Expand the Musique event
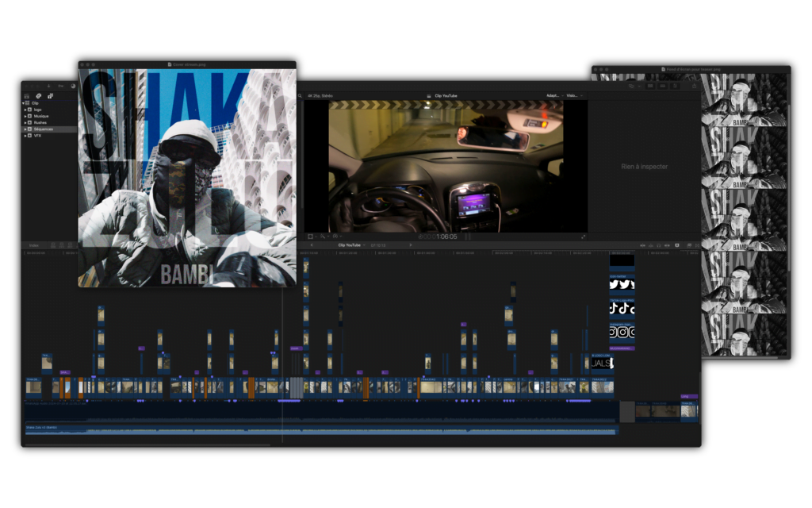The height and width of the screenshot is (508, 812). (25, 116)
